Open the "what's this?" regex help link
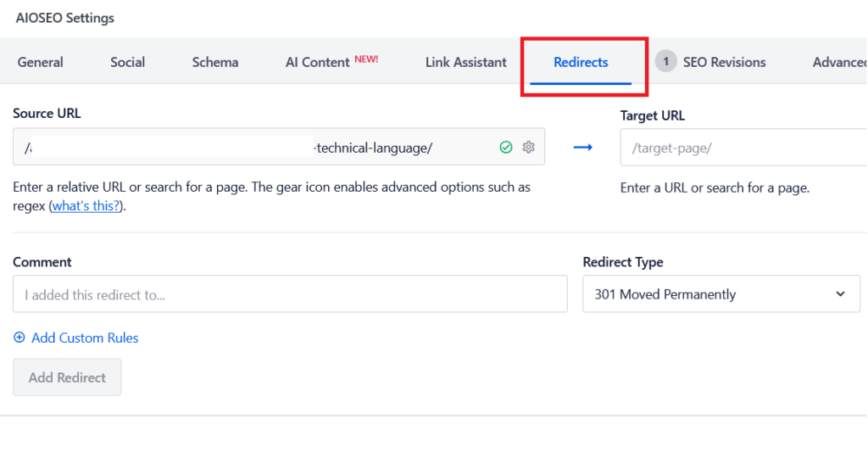The height and width of the screenshot is (453, 868). click(86, 205)
